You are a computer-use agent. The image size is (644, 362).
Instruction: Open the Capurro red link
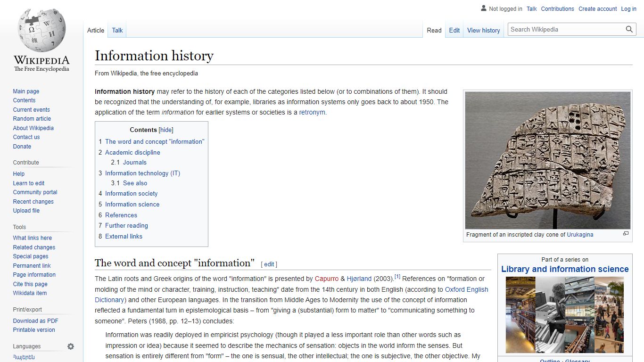[x=327, y=279]
